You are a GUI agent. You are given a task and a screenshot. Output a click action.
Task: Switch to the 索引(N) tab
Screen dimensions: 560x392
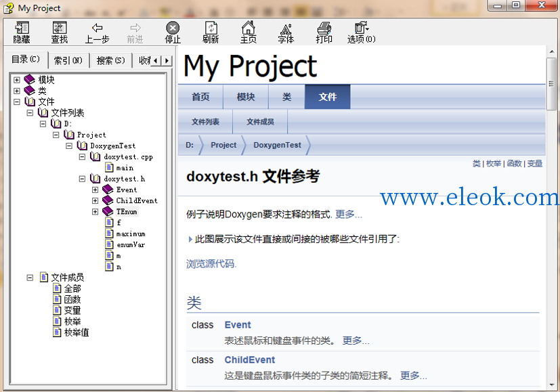[68, 60]
